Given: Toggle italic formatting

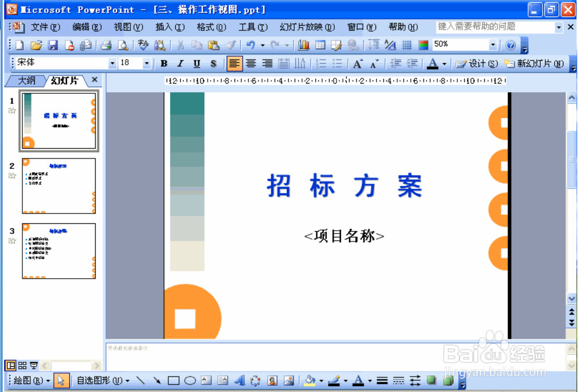Looking at the screenshot, I should 180,64.
